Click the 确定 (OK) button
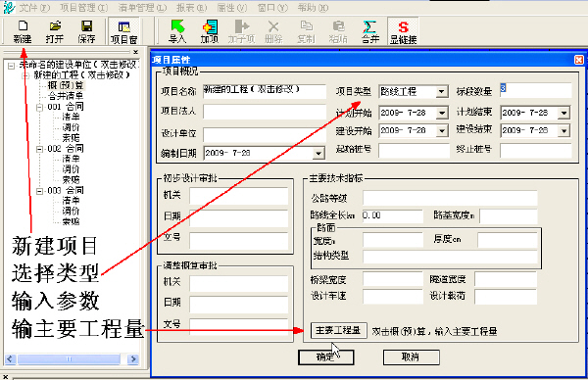The image size is (588, 380). click(x=326, y=357)
